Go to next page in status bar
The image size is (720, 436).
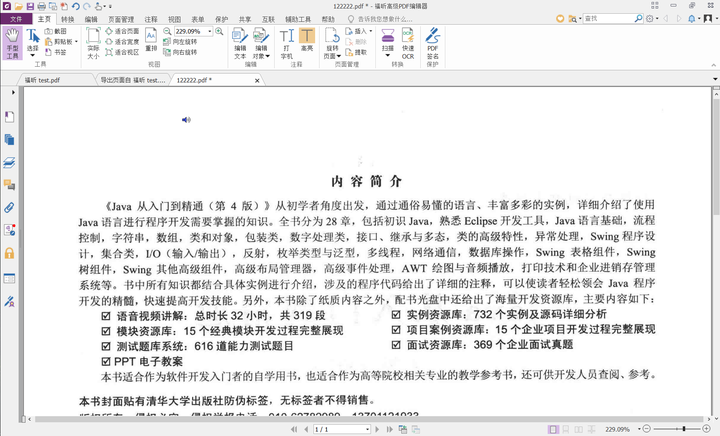point(377,430)
